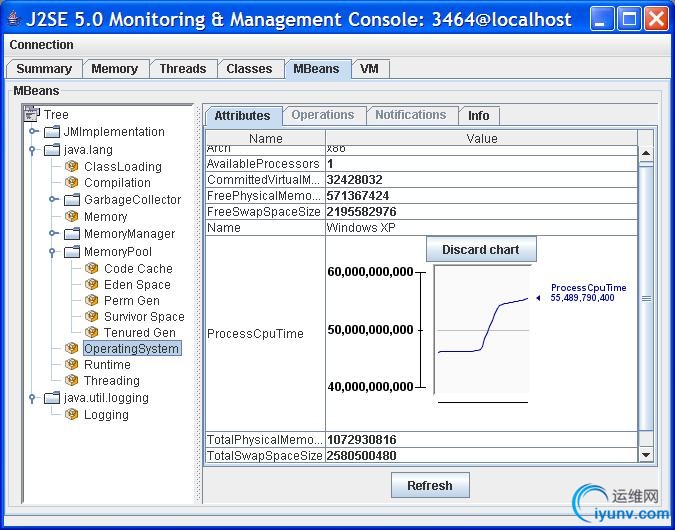Viewport: 675px width, 530px height.
Task: Click the MemoryPool folder icon
Action: pyautogui.click(x=72, y=251)
